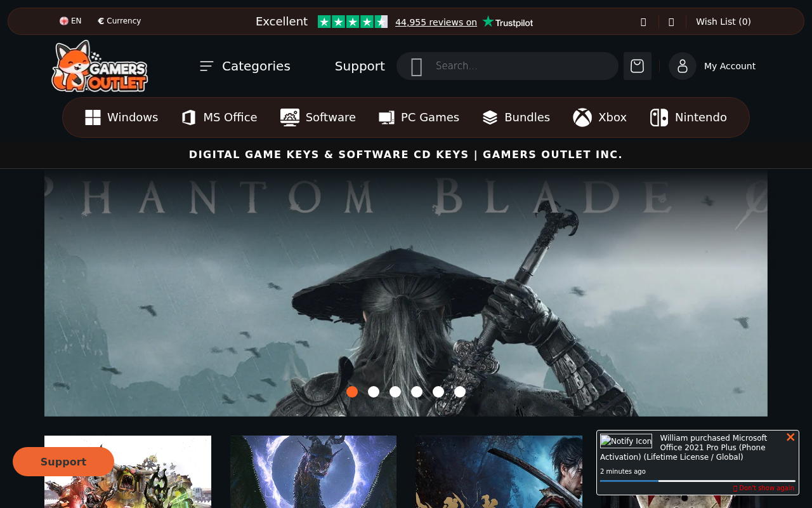Expand the Categories menu
812x508 pixels.
coord(245,66)
